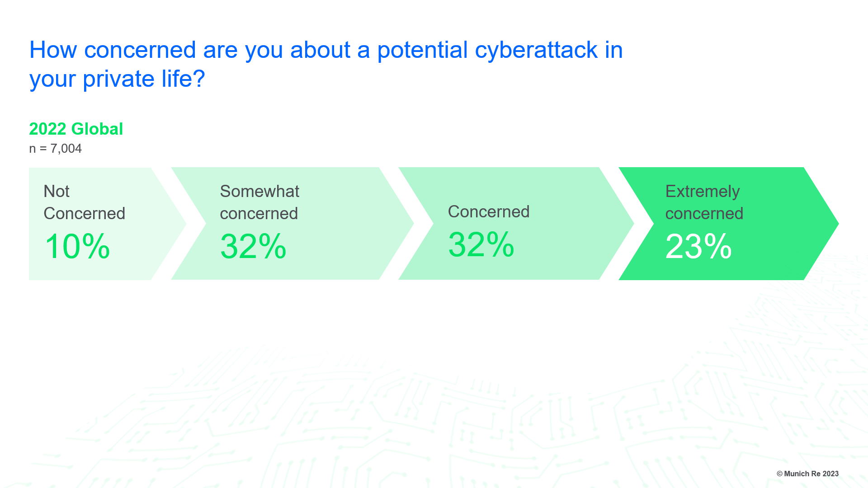868x488 pixels.
Task: Click the 32% below the Concerned label
Action: point(481,245)
